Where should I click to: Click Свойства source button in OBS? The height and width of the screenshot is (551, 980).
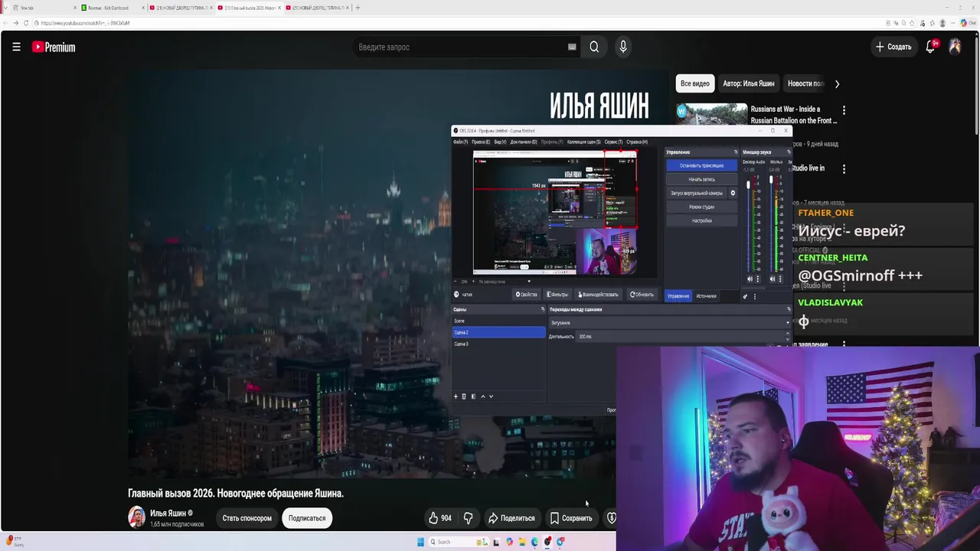[527, 295]
